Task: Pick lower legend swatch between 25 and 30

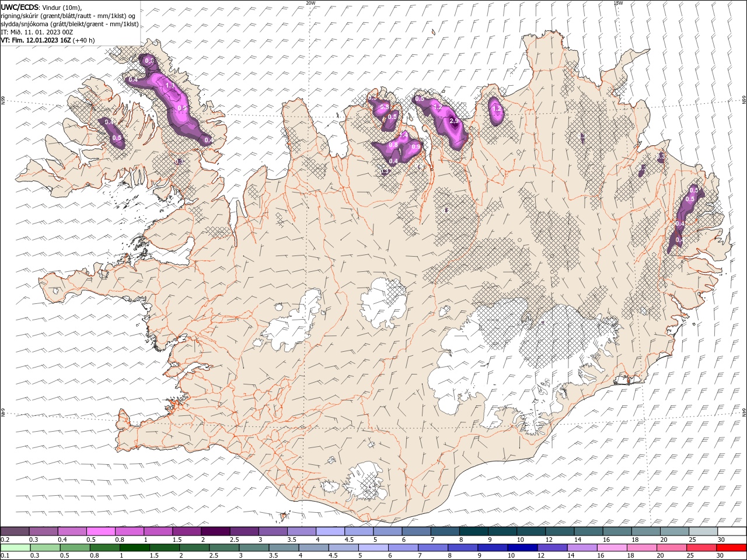Action: (x=701, y=548)
